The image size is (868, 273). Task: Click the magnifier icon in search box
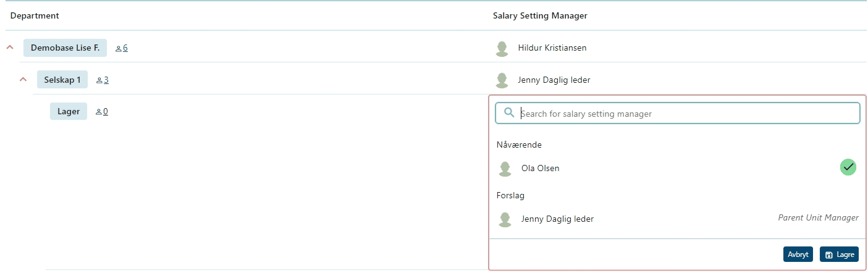click(x=509, y=113)
